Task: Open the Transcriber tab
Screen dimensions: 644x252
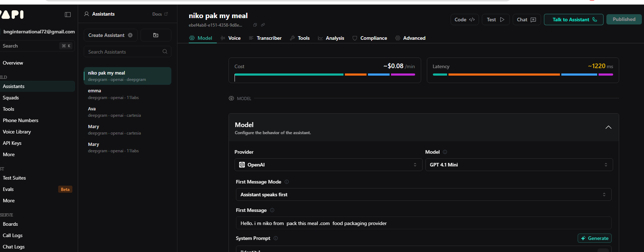Action: 265,38
